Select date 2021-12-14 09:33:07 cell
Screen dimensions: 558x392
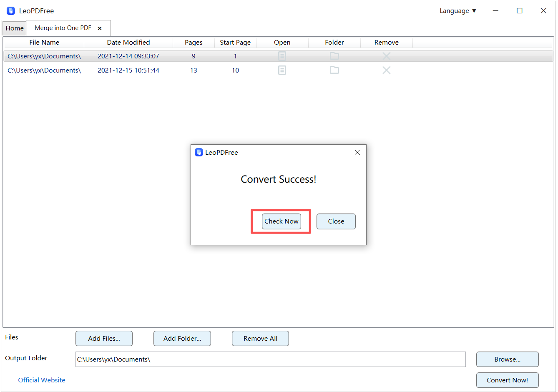coord(128,56)
